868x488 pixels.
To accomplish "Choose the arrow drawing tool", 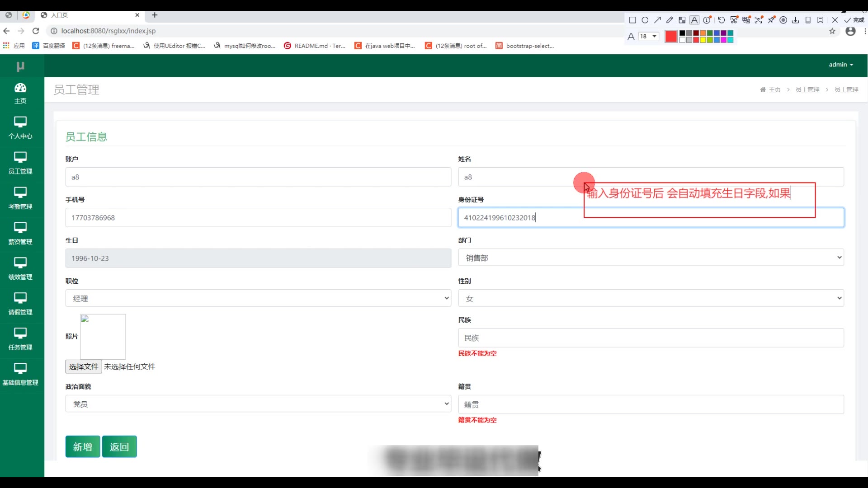I will [x=657, y=20].
